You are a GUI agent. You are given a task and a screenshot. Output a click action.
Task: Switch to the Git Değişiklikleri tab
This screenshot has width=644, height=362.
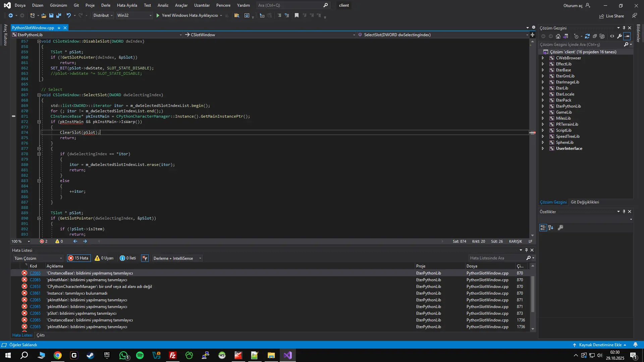click(585, 202)
